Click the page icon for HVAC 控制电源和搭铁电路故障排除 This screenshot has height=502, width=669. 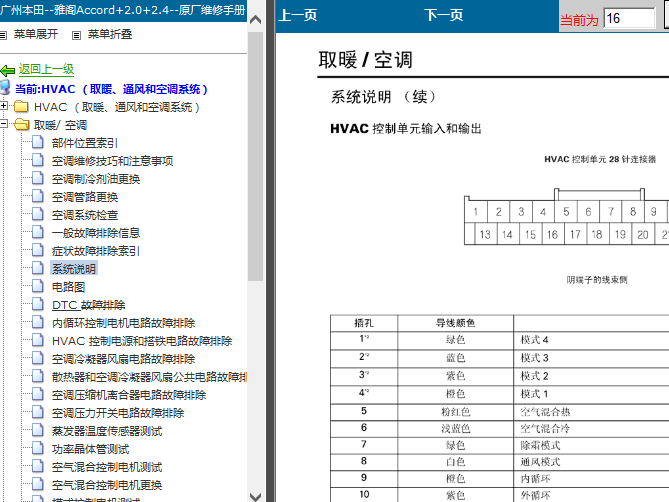(38, 340)
